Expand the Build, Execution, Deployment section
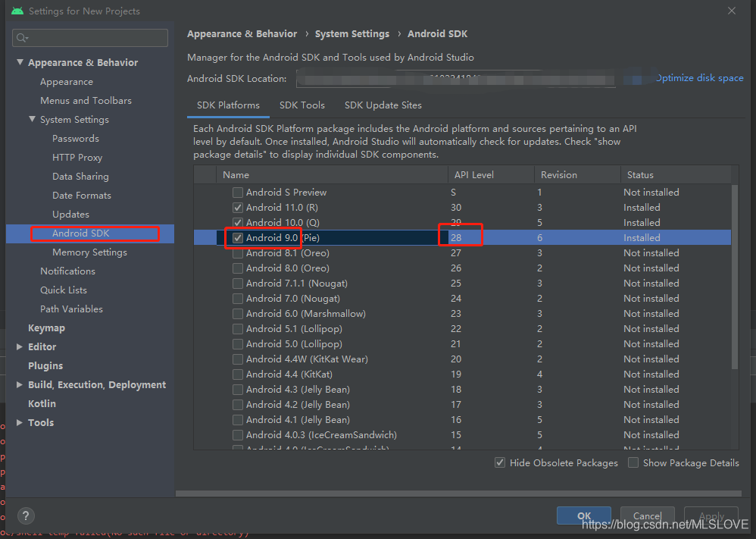The width and height of the screenshot is (756, 539). (x=19, y=384)
